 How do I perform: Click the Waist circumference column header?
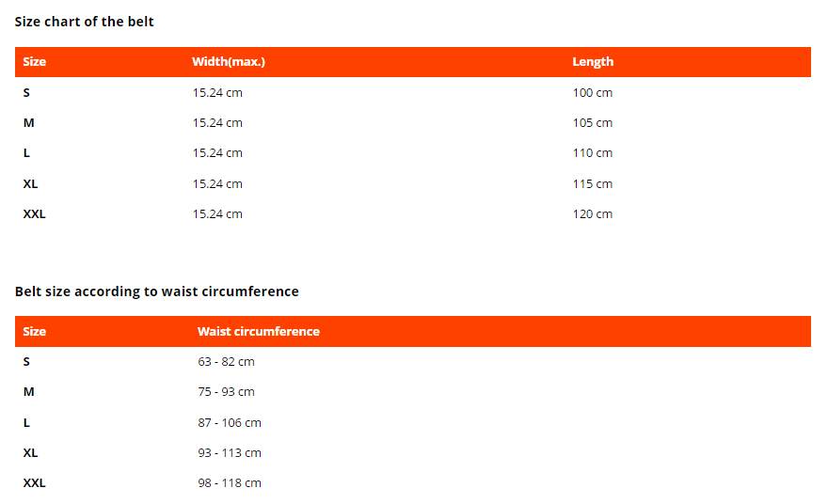pyautogui.click(x=259, y=332)
